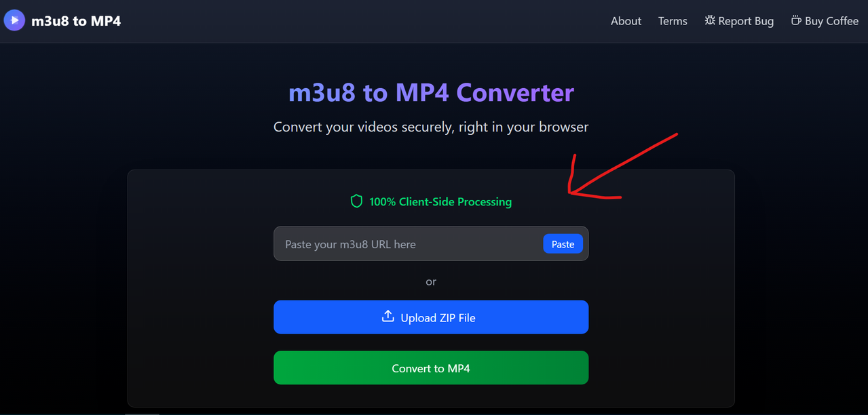Screen dimensions: 868x415
Task: Click the green shield icon
Action: 356,201
